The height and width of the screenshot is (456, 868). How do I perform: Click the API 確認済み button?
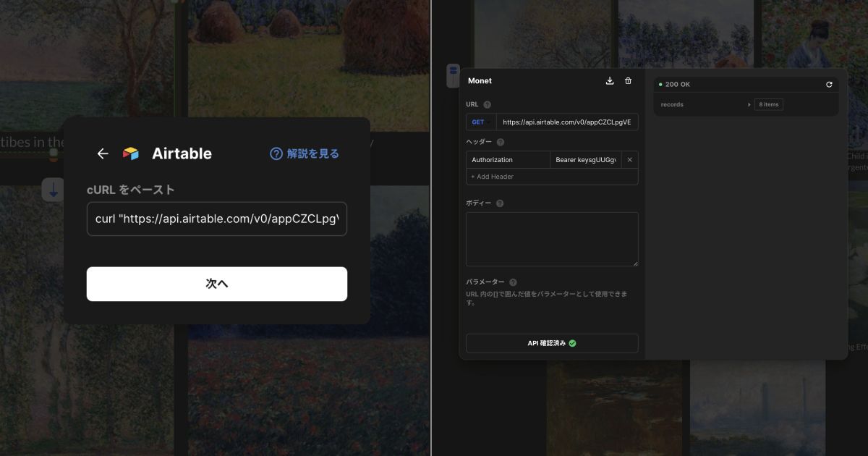coord(552,343)
